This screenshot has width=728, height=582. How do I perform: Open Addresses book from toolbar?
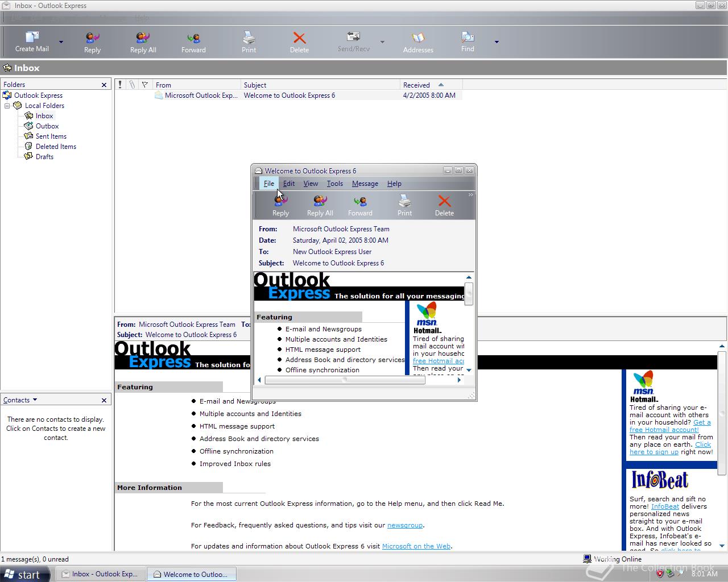point(418,42)
